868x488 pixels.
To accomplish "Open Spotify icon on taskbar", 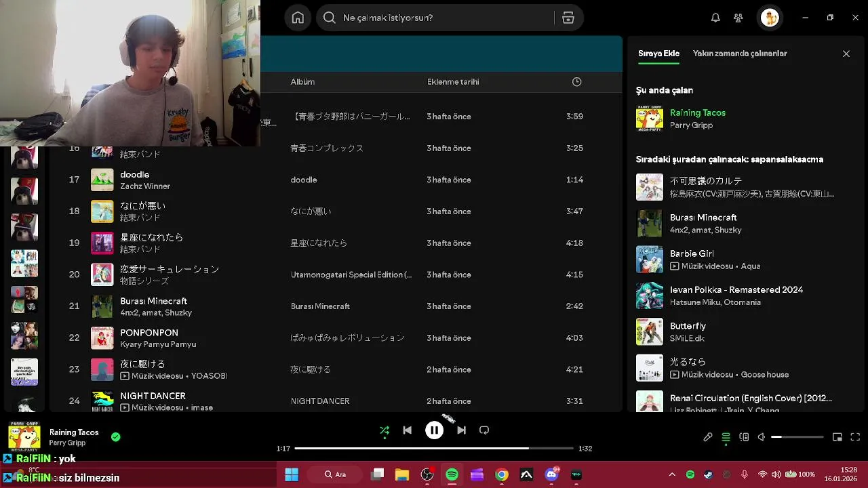I will tap(452, 474).
